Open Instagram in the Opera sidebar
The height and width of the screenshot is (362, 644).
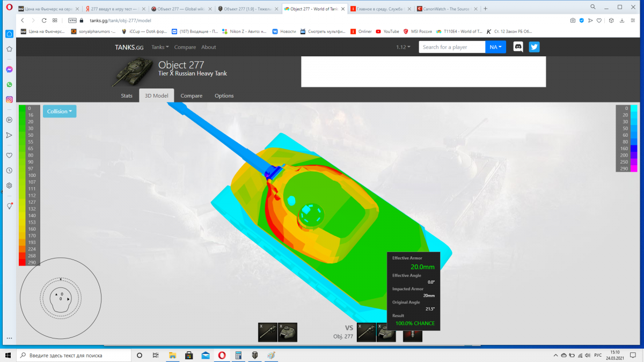9,99
